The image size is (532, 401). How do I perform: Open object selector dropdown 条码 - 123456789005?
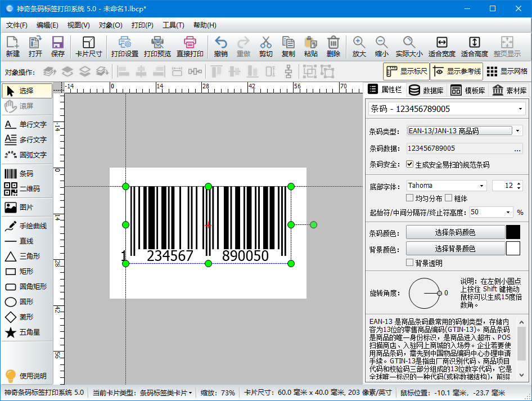[x=447, y=109]
